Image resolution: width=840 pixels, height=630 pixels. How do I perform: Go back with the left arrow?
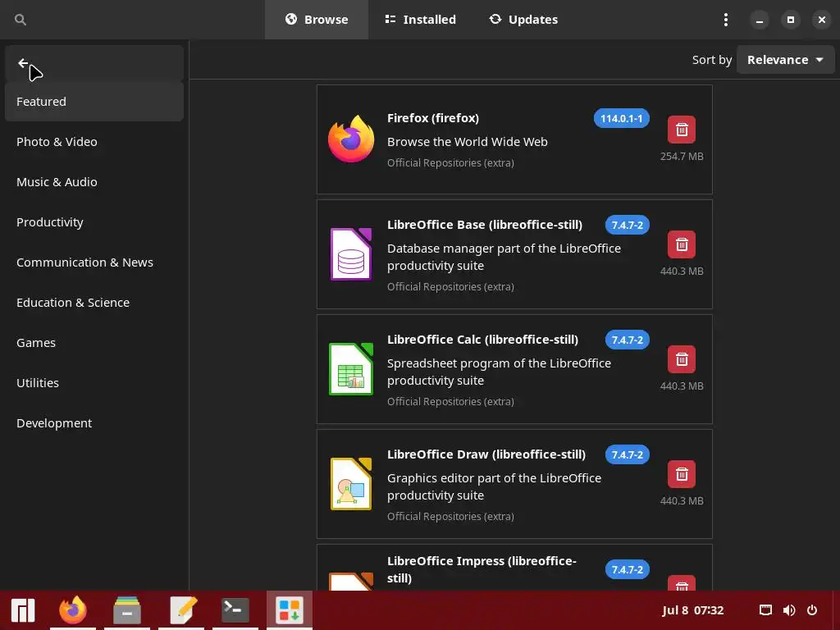[x=23, y=63]
